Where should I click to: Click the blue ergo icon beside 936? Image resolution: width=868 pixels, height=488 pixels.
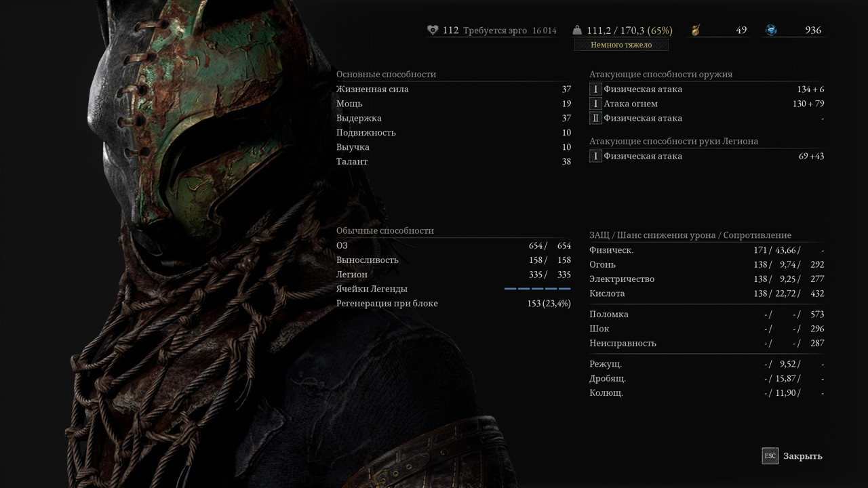pyautogui.click(x=771, y=30)
